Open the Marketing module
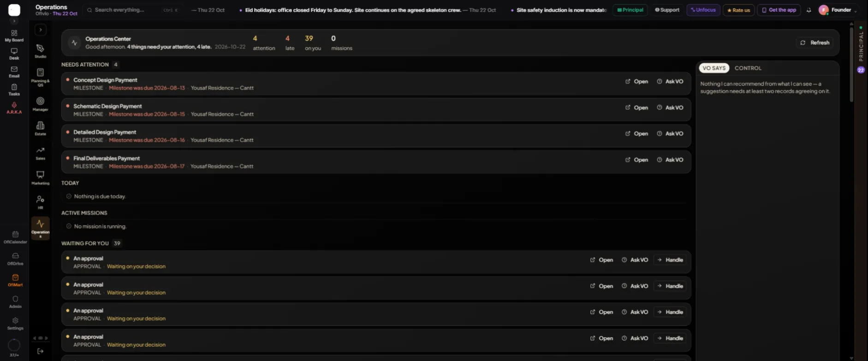Viewport: 868px width, 361px height. (41, 178)
